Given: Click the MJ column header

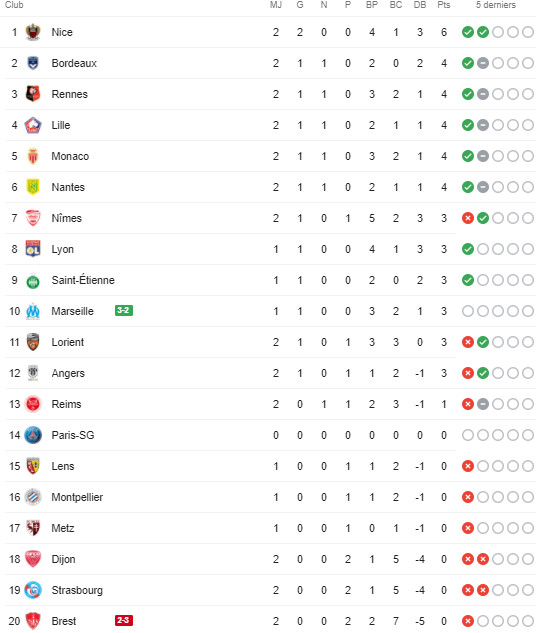Looking at the screenshot, I should tap(276, 5).
